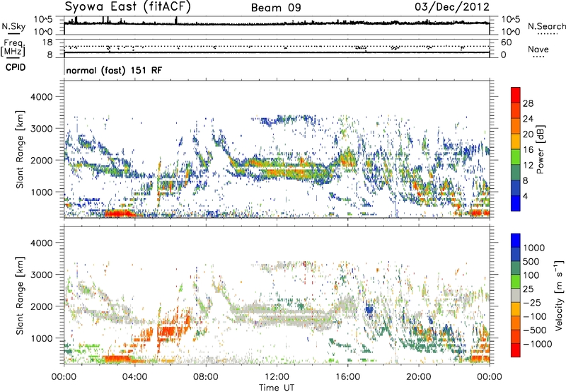Click the 4000 km tick on the power panel
This screenshot has height=392, width=566.
[x=42, y=97]
